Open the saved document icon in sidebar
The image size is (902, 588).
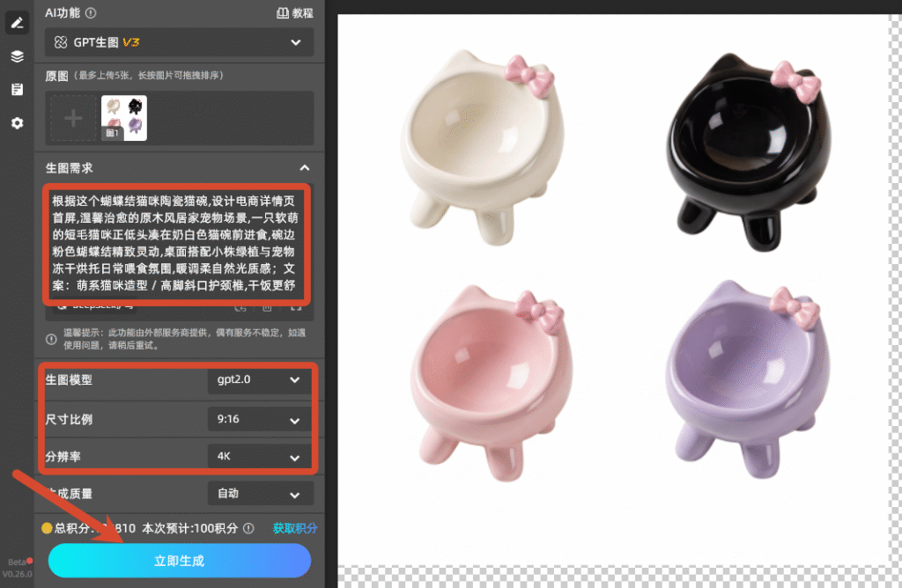[x=17, y=90]
